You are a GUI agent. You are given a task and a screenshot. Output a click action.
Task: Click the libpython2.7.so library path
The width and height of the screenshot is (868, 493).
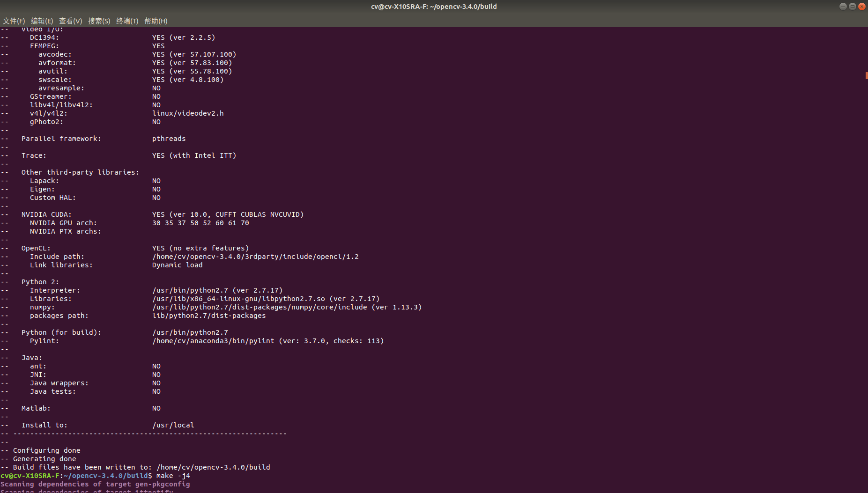point(266,299)
